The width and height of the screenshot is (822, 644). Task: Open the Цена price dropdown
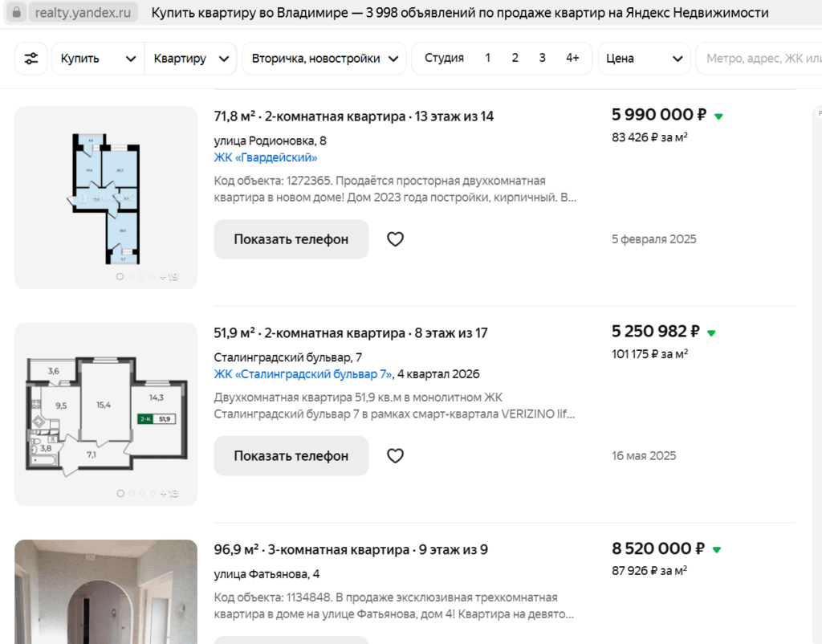pyautogui.click(x=645, y=58)
